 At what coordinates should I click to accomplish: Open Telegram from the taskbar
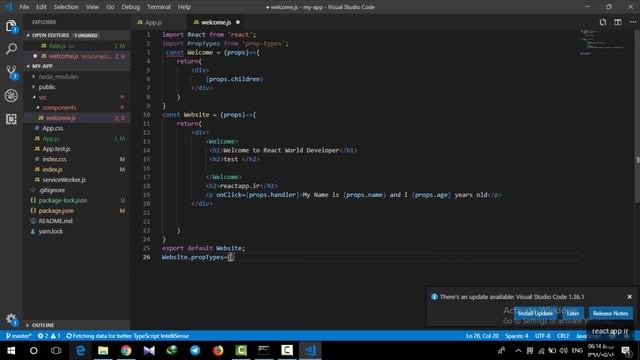[195, 351]
